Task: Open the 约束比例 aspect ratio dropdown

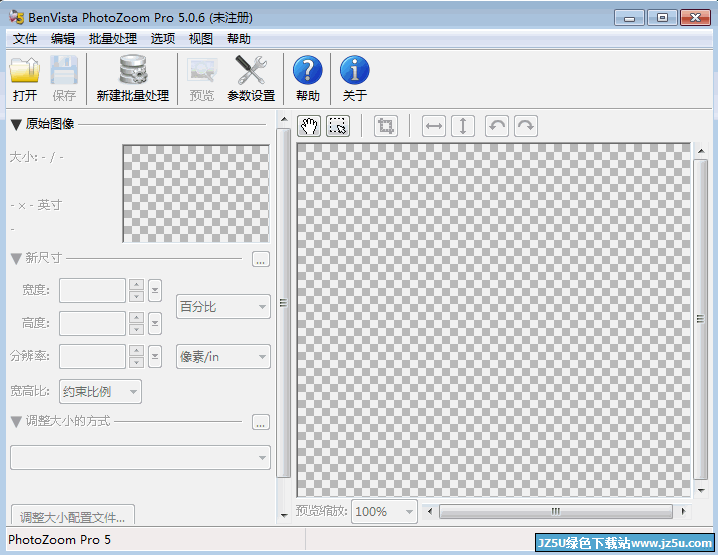Action: click(100, 392)
